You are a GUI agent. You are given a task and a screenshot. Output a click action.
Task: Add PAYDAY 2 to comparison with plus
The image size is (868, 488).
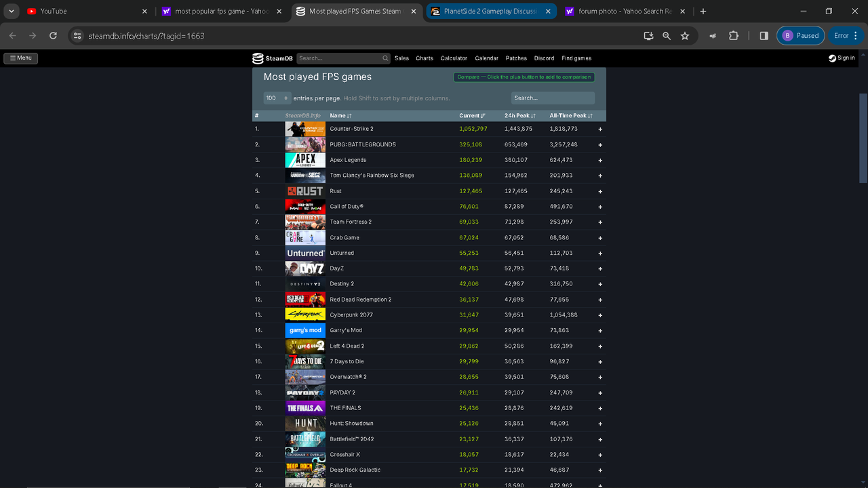point(600,392)
